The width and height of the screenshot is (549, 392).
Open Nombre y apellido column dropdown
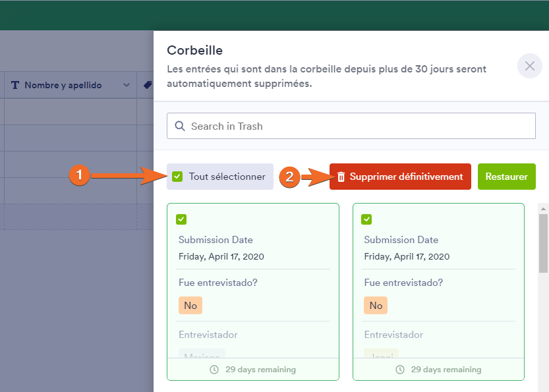127,85
